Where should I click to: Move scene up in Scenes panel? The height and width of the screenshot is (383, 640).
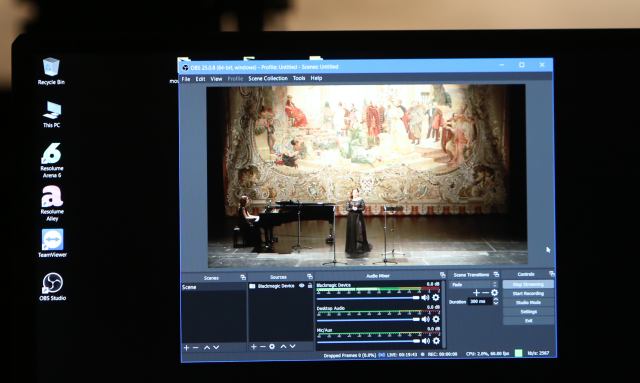click(x=207, y=347)
